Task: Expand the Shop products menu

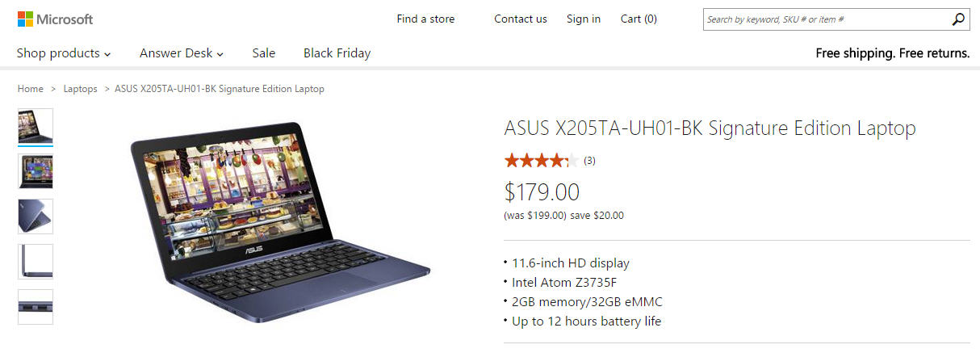Action: coord(64,53)
